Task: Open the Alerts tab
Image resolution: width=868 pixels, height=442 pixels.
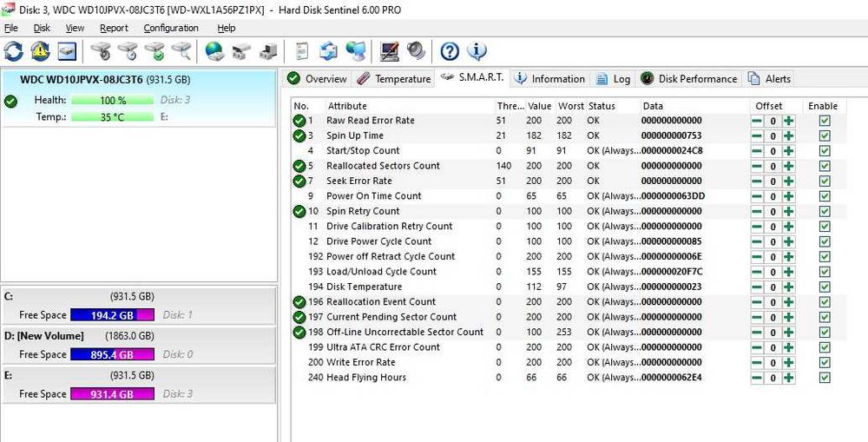Action: click(x=769, y=79)
